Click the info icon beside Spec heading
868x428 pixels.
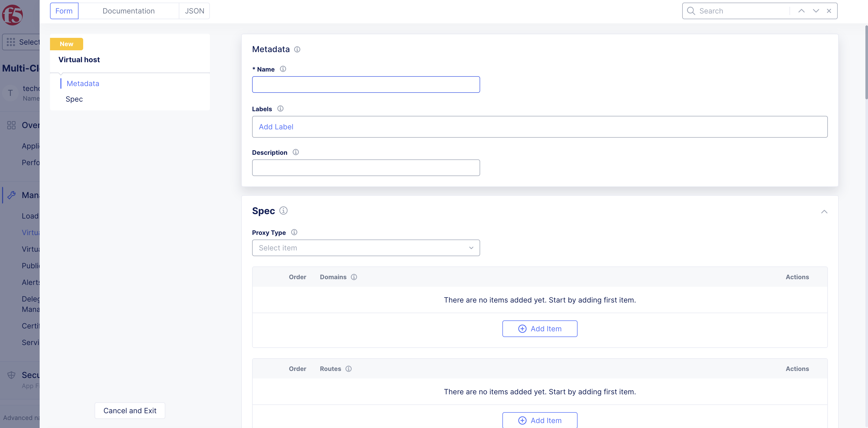click(283, 211)
